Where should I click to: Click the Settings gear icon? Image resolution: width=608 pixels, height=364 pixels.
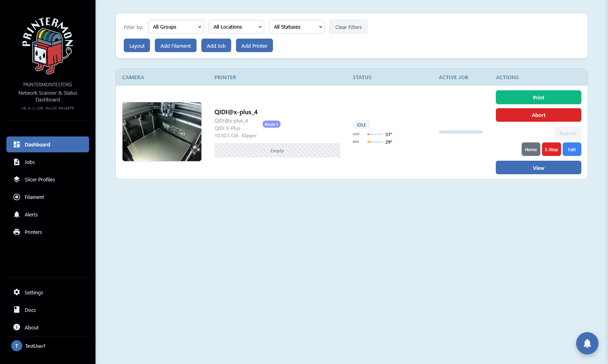[17, 292]
